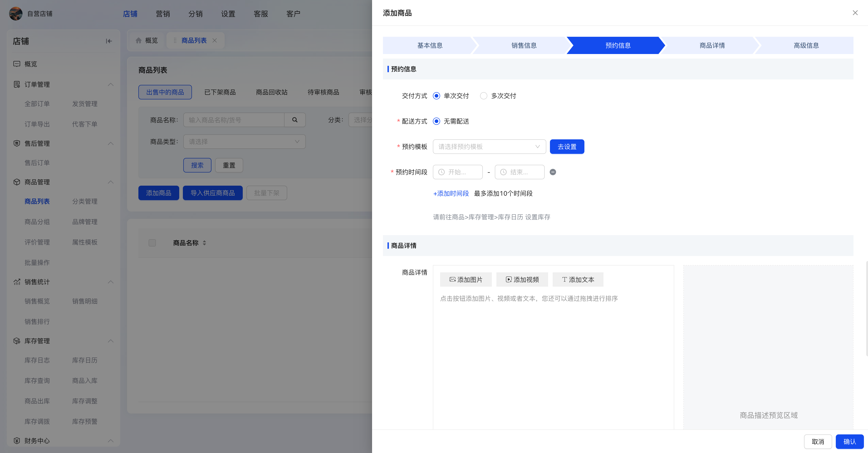This screenshot has width=868, height=453.
Task: Collapse the 商品管理 section chevron
Action: coord(110,182)
